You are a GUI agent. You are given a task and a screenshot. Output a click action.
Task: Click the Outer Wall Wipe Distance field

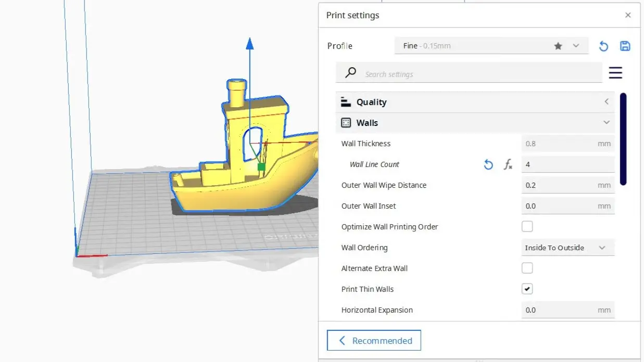tap(568, 185)
